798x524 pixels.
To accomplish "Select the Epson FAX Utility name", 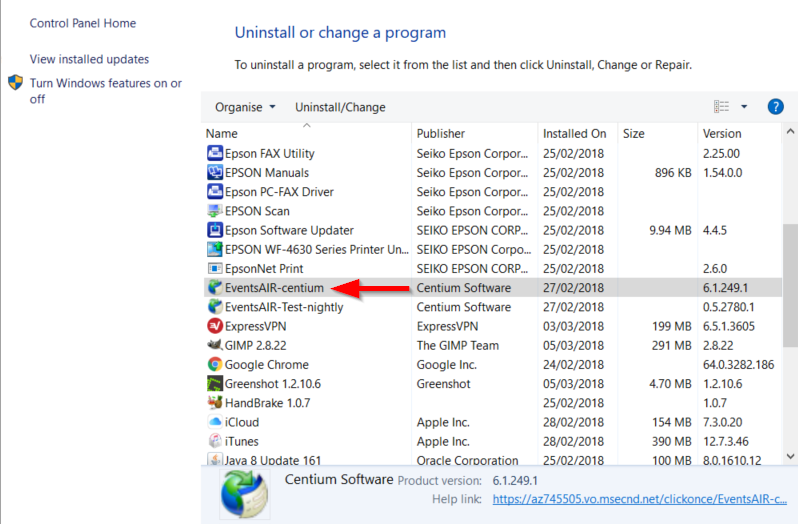I will (x=270, y=154).
